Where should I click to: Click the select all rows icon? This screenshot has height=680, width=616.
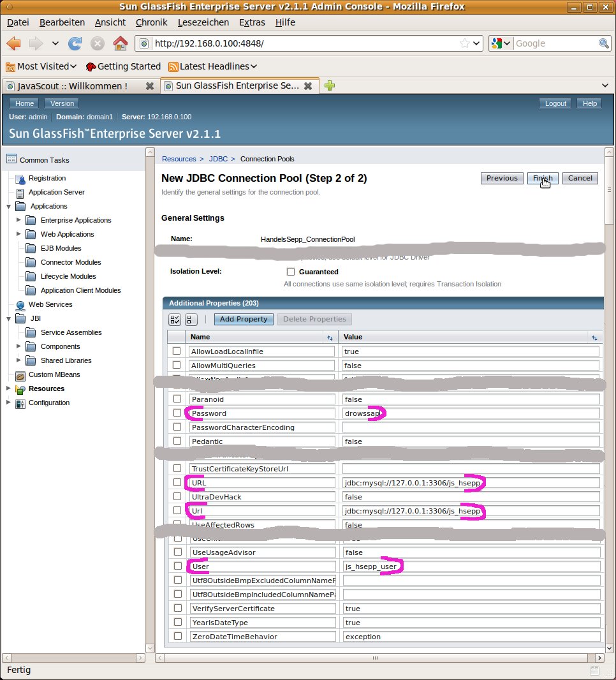pyautogui.click(x=175, y=319)
